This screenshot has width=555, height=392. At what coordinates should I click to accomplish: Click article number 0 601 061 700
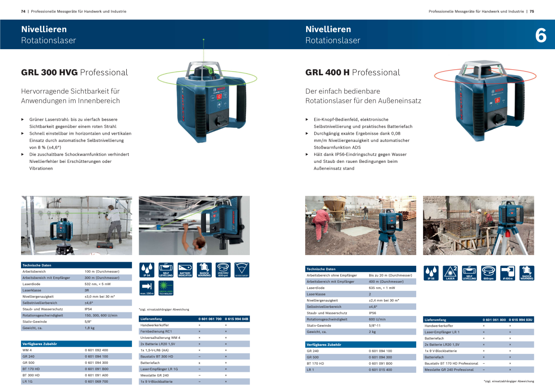pos(210,319)
